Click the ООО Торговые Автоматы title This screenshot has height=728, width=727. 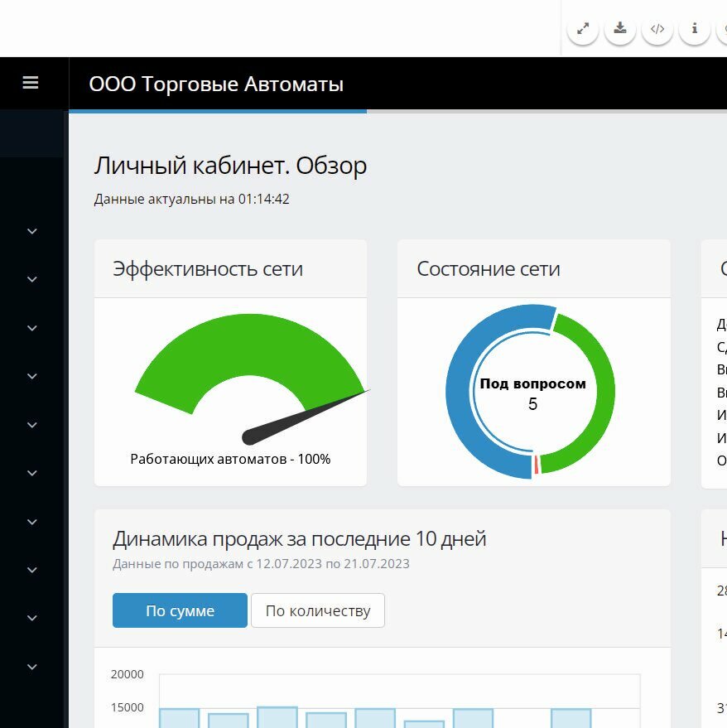(x=216, y=84)
